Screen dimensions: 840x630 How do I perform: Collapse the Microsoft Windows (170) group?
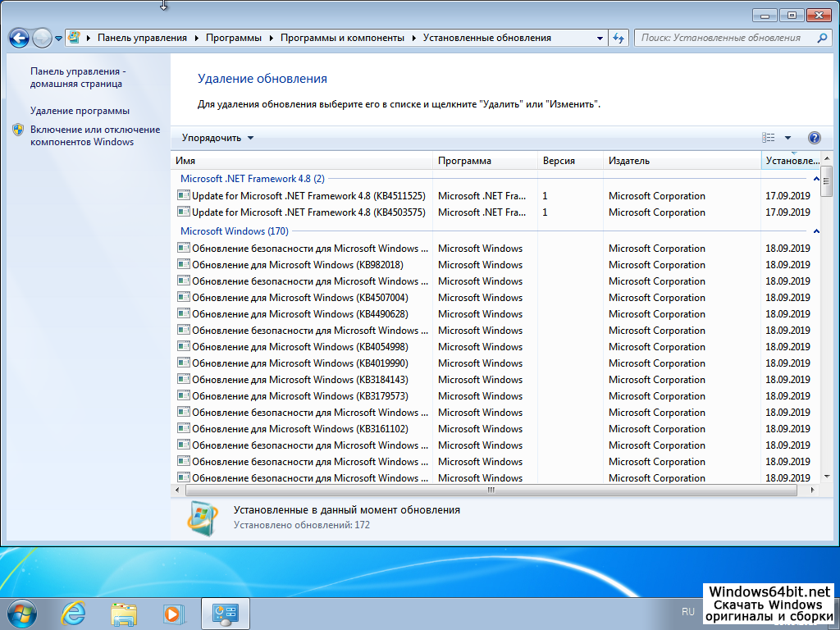tap(815, 231)
